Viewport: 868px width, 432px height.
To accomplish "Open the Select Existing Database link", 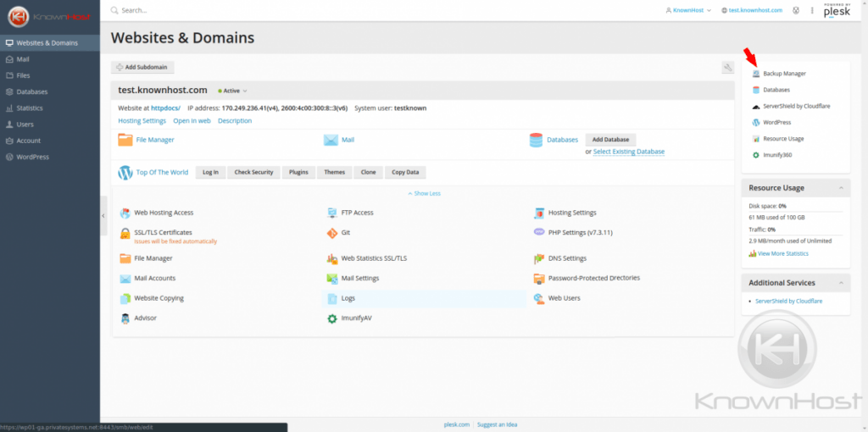I will (x=629, y=152).
